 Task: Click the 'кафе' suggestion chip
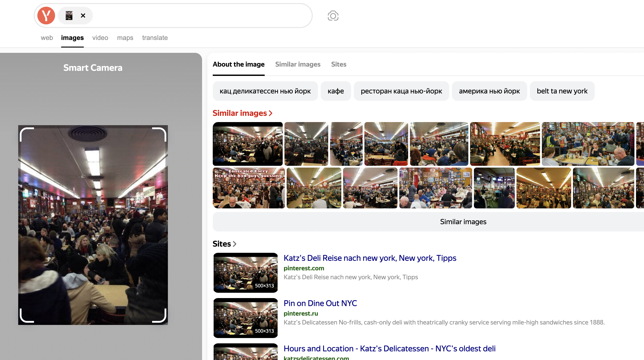pyautogui.click(x=336, y=91)
